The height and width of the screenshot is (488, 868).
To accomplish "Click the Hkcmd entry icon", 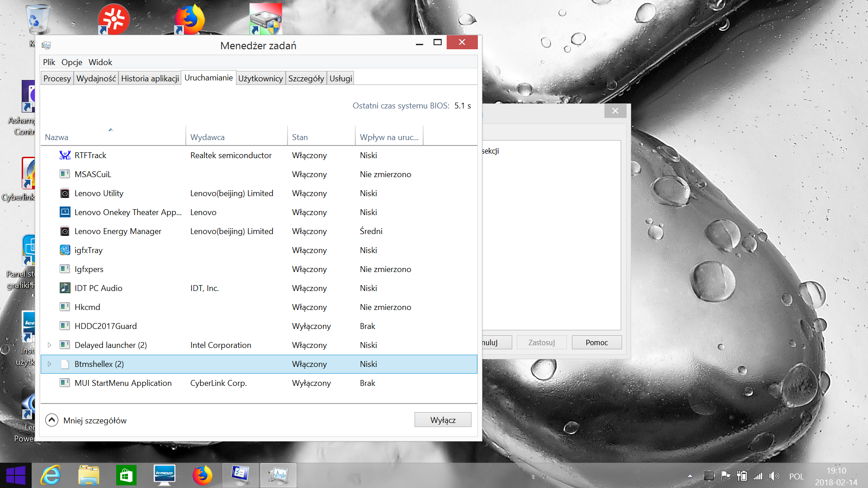I will coord(65,307).
